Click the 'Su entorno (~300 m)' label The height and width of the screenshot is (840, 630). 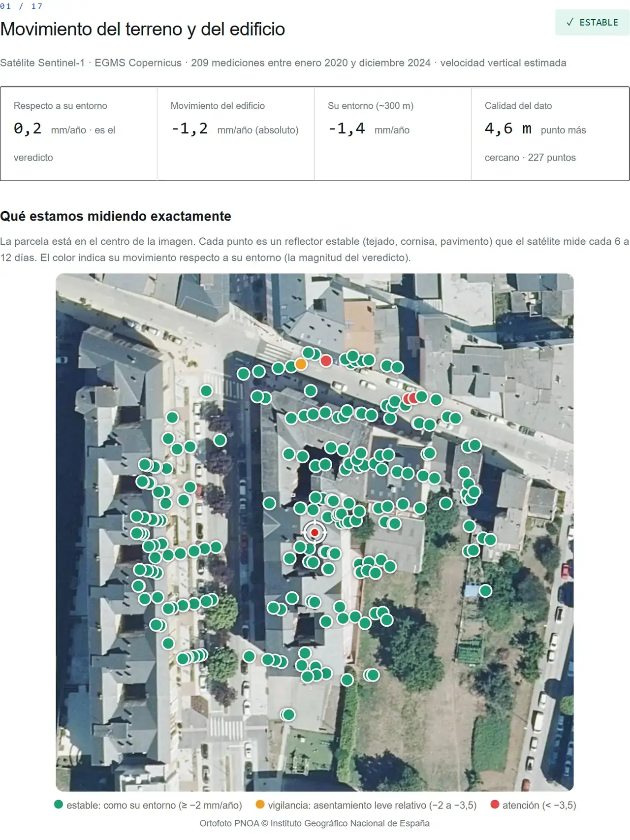371,106
